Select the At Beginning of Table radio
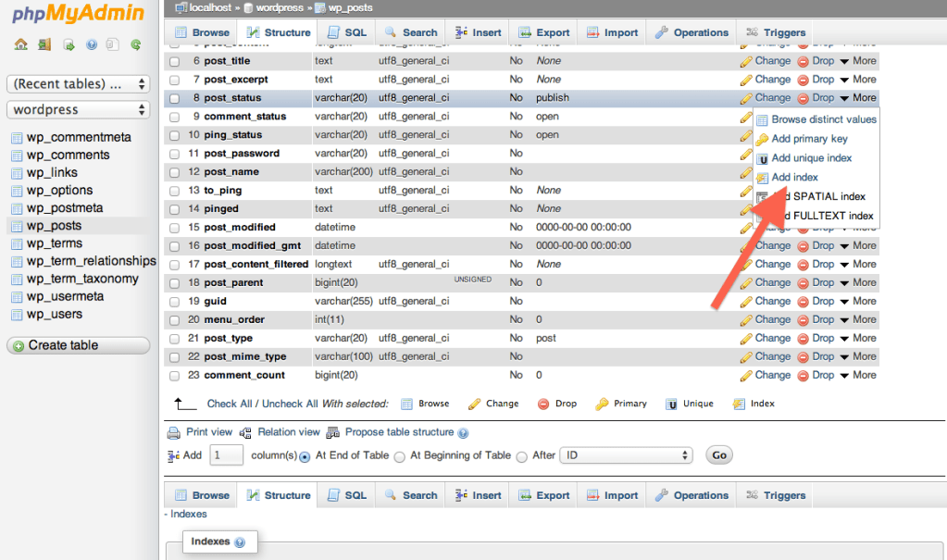The height and width of the screenshot is (560, 947). point(400,456)
